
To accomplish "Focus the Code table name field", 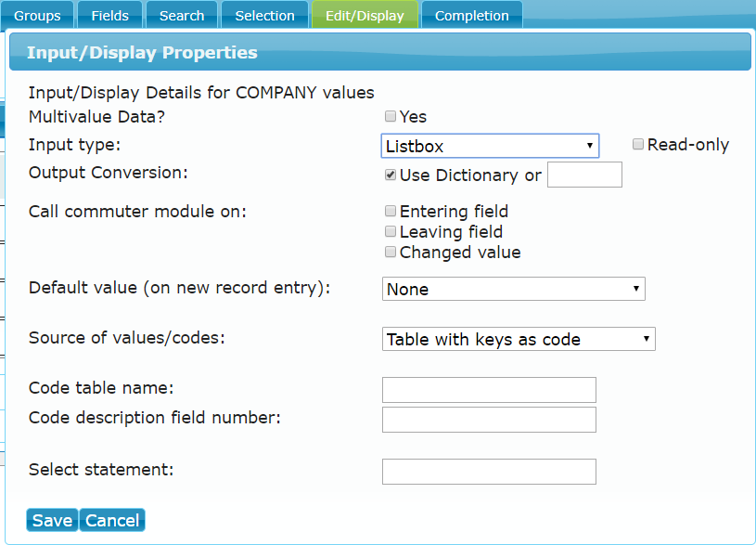I will coord(490,390).
